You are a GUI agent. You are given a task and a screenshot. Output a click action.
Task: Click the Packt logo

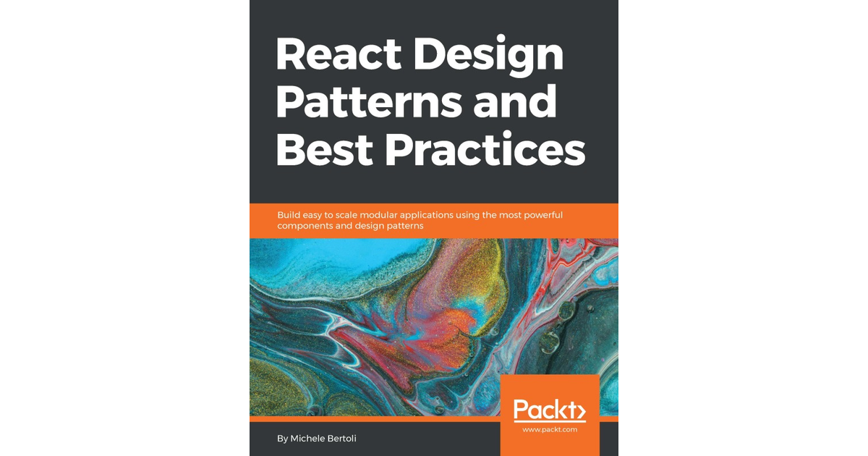tap(550, 410)
